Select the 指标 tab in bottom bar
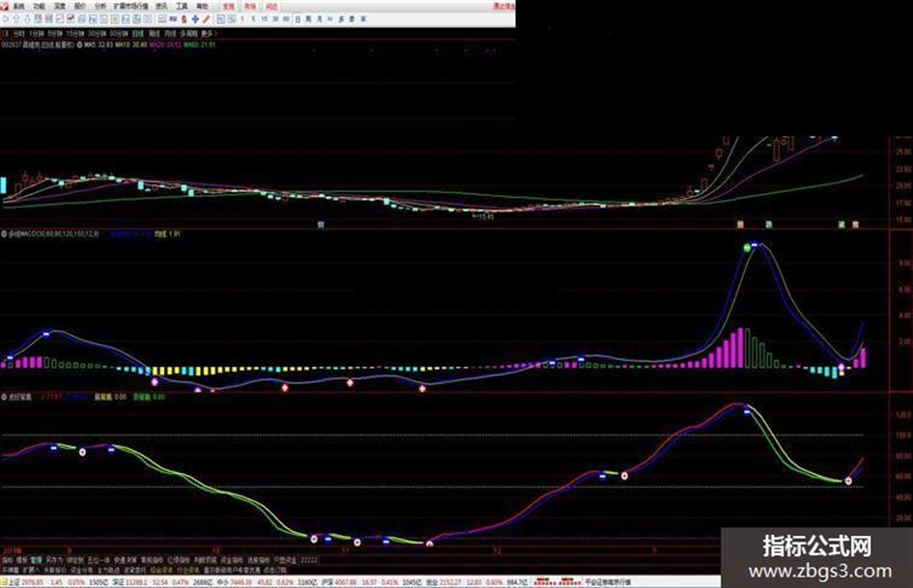The image size is (913, 588). click(7, 559)
